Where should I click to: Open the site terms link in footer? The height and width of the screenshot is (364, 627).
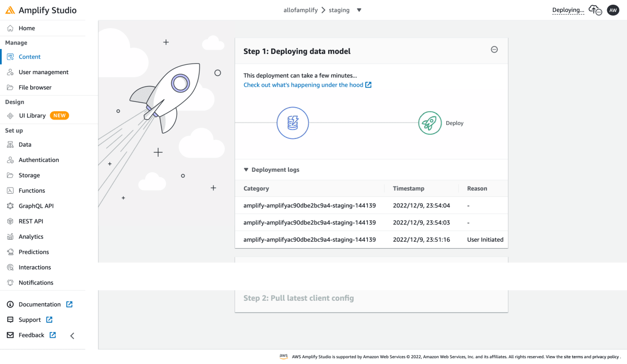(572, 357)
